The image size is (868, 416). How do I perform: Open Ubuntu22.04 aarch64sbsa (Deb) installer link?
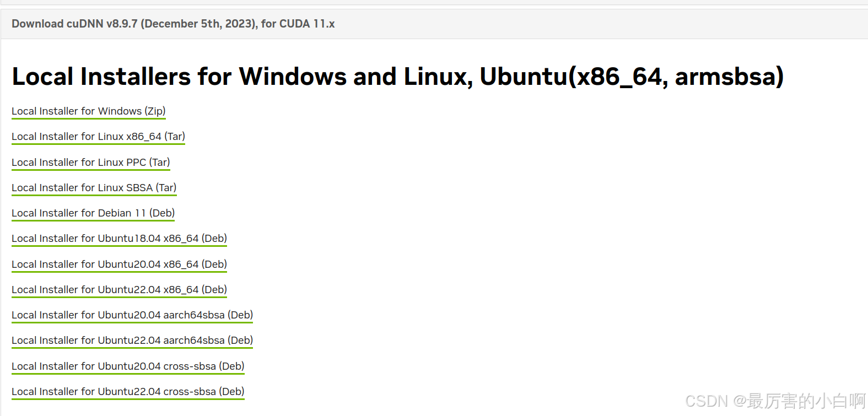(132, 341)
